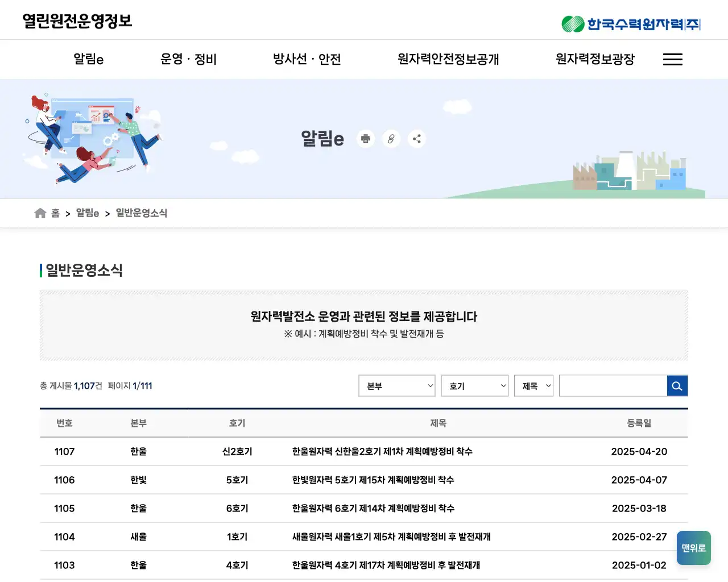Click the date 2025-04-20
The height and width of the screenshot is (582, 728).
(639, 452)
